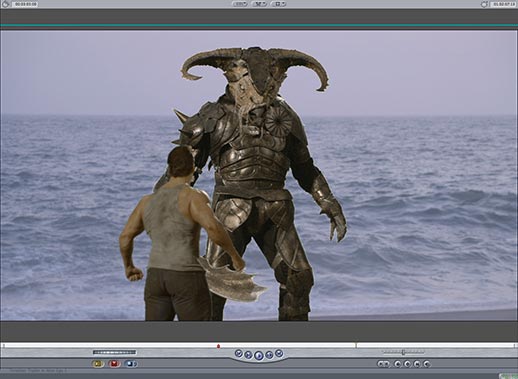This screenshot has width=518, height=379.
Task: Click the Play In to Out button left of Play
Action: click(248, 355)
